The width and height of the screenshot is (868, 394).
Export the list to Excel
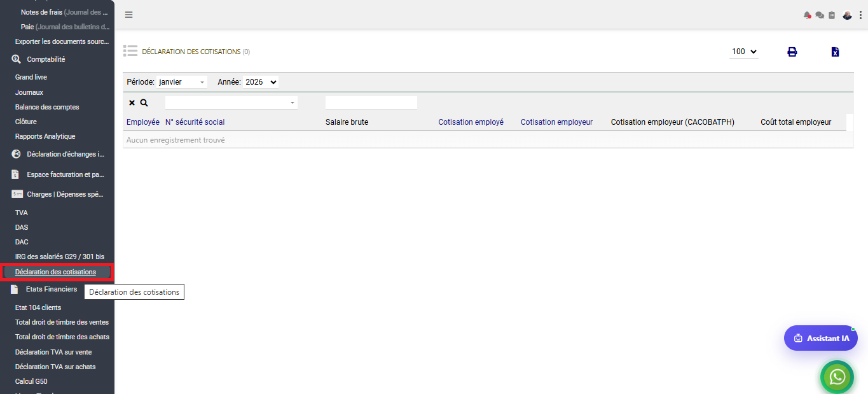click(x=836, y=52)
